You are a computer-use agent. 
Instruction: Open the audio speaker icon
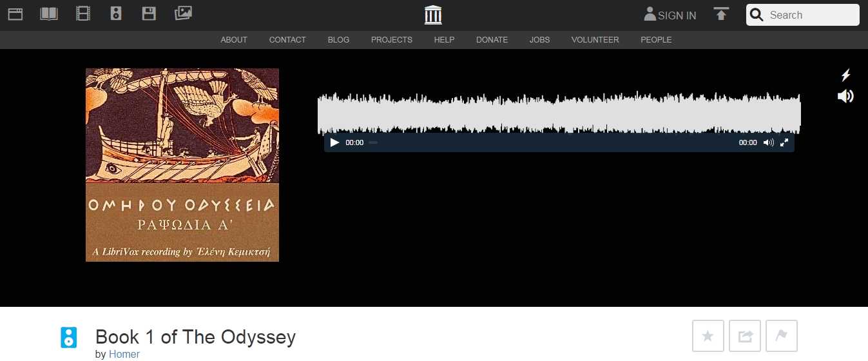pyautogui.click(x=116, y=14)
